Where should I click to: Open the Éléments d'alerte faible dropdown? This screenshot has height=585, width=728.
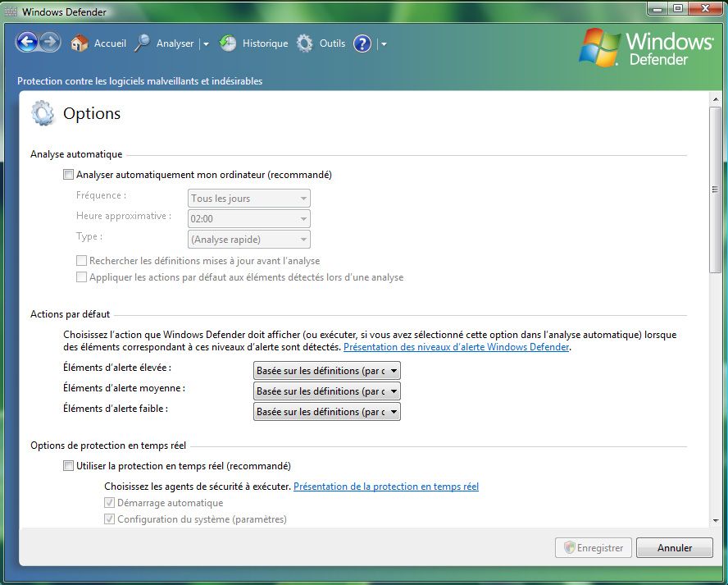pyautogui.click(x=327, y=412)
